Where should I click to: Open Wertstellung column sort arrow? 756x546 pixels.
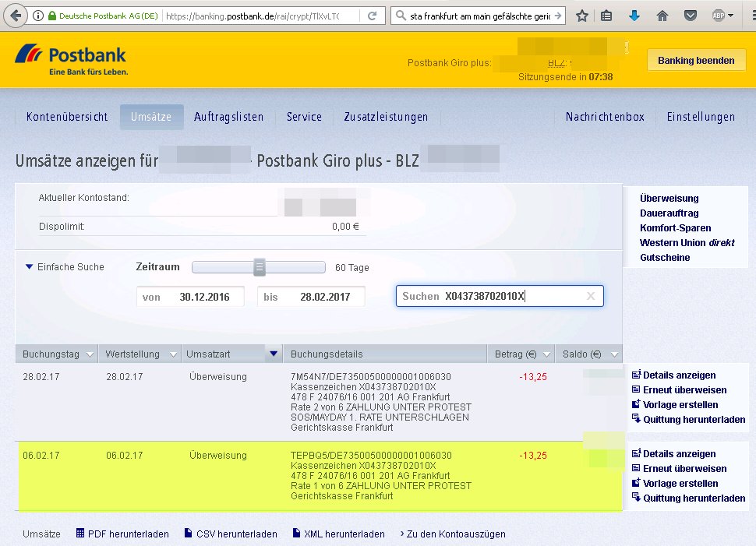tap(173, 354)
